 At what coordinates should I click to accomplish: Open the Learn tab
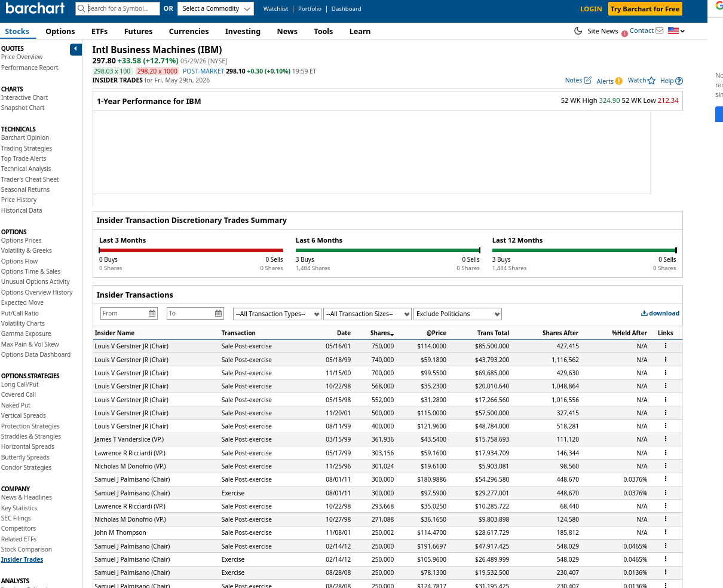(360, 31)
